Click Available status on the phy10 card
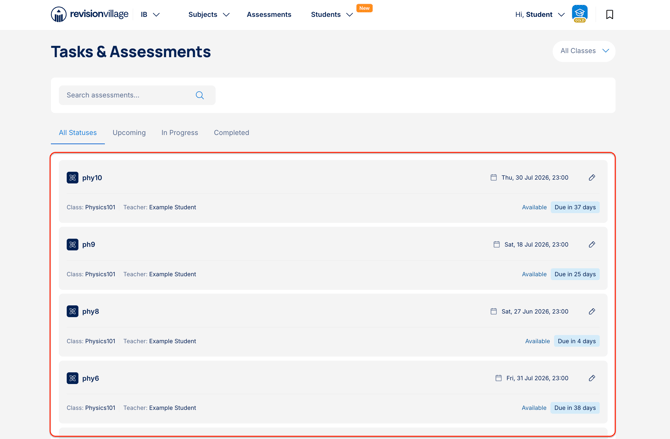Viewport: 670px width, 439px height. [x=534, y=207]
